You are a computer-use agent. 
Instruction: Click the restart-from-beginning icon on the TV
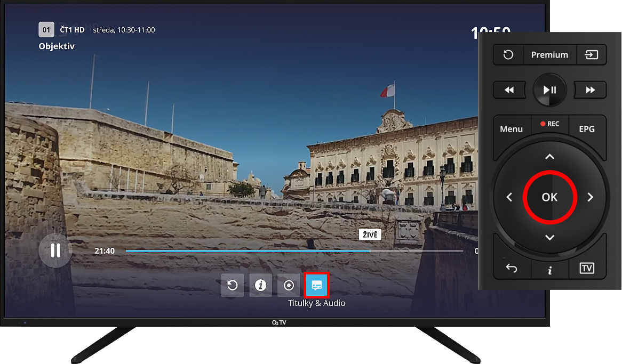click(233, 286)
